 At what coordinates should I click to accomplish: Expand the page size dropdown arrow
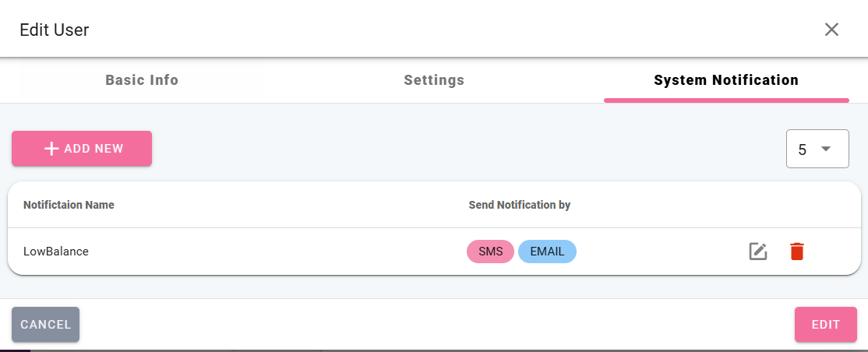pos(826,149)
